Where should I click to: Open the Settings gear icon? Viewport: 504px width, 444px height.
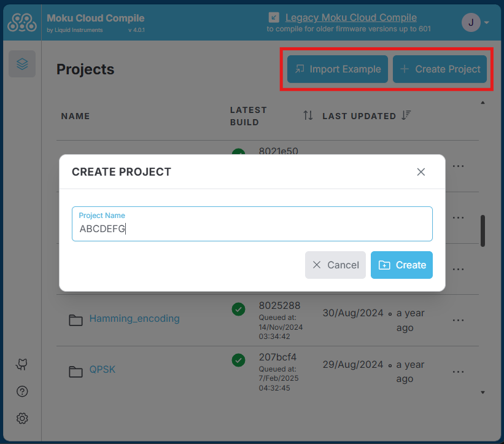pyautogui.click(x=21, y=418)
